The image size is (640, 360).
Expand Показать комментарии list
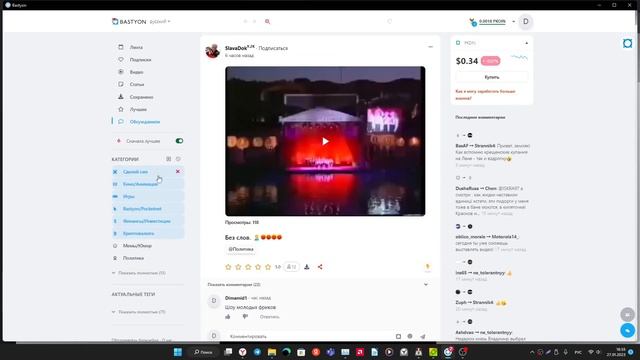point(318,284)
